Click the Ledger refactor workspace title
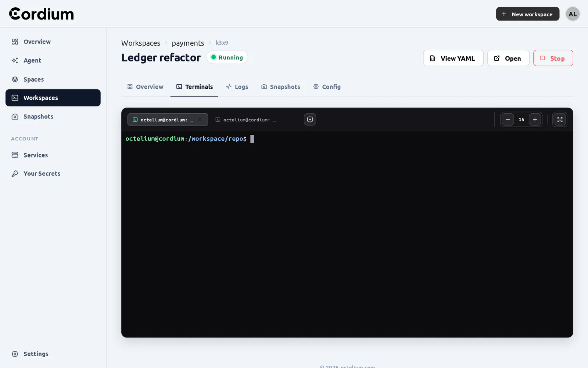 [161, 57]
